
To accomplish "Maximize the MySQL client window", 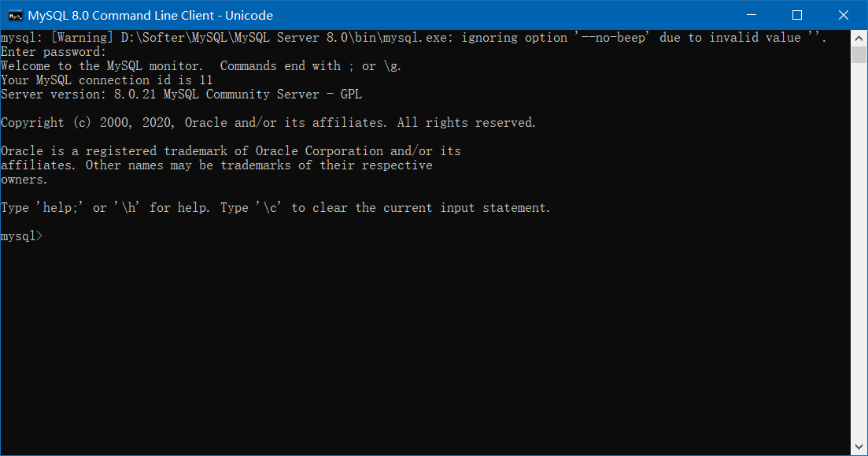I will click(796, 15).
